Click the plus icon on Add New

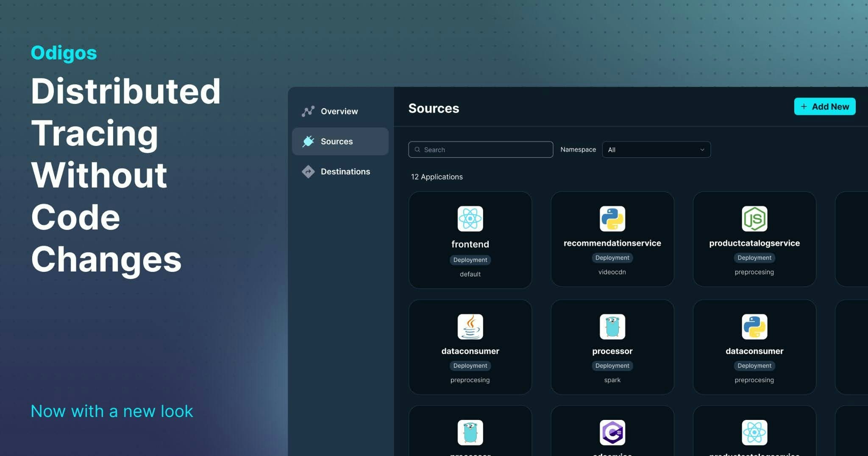[804, 106]
